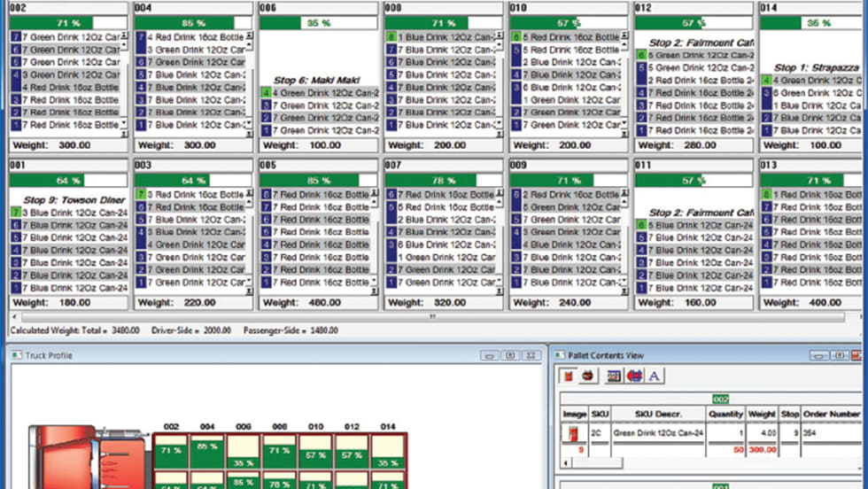Click the second icon in Pallet Contents toolbar
The width and height of the screenshot is (868, 489).
point(588,376)
